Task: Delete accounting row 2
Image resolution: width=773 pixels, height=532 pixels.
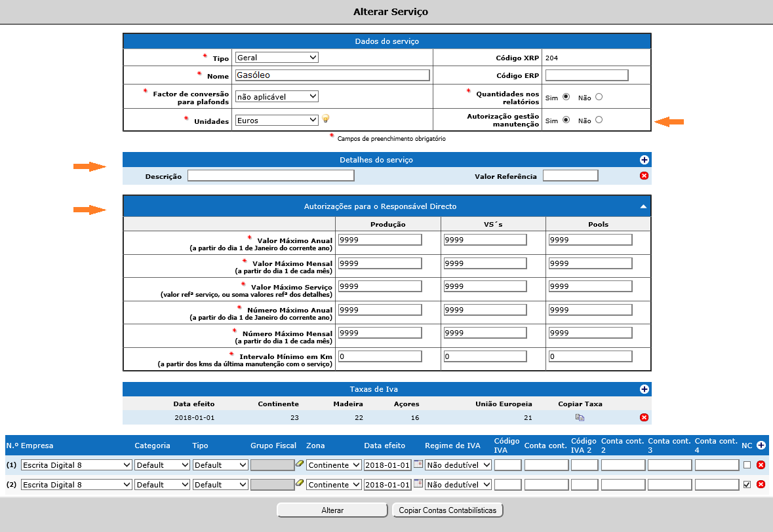Action: tap(761, 485)
